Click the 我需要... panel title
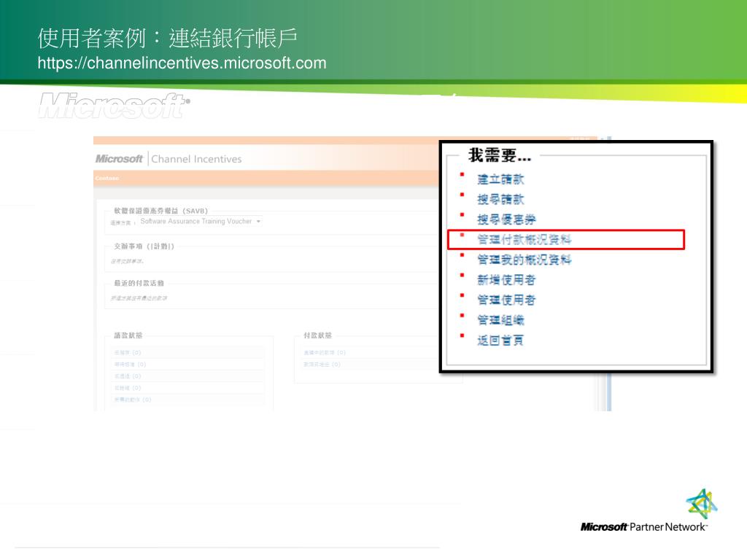Viewport: 747px width, 560px height. (x=499, y=155)
